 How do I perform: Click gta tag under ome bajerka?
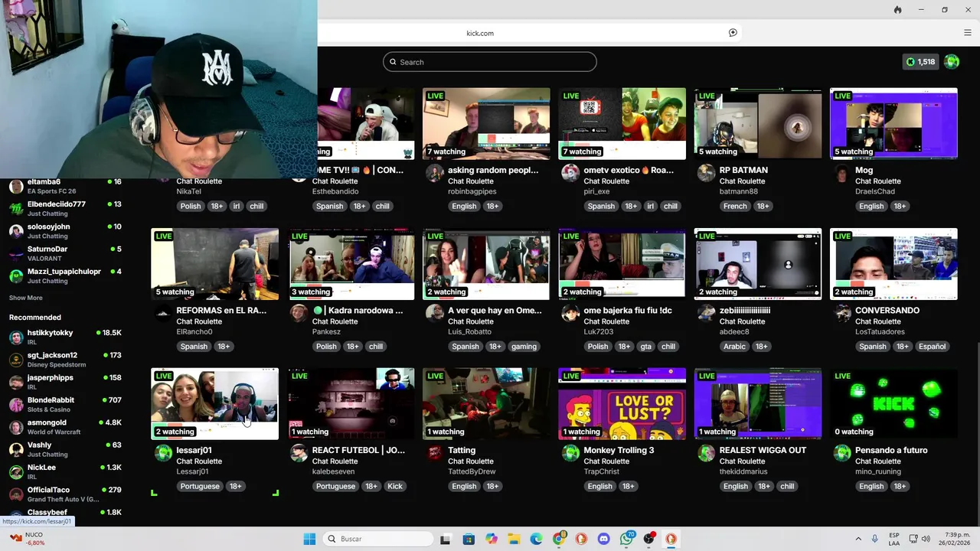coord(645,346)
